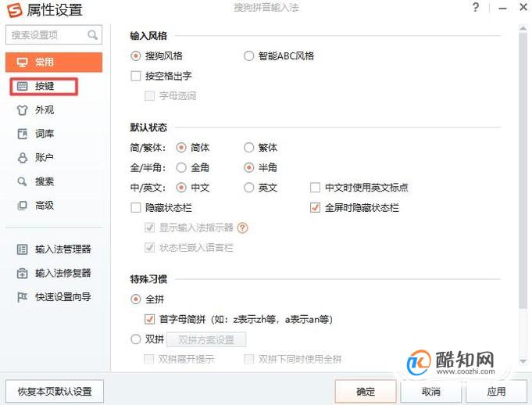This screenshot has width=532, height=405.
Task: Uncheck 全屏时隐藏状态栏
Action: click(x=315, y=207)
